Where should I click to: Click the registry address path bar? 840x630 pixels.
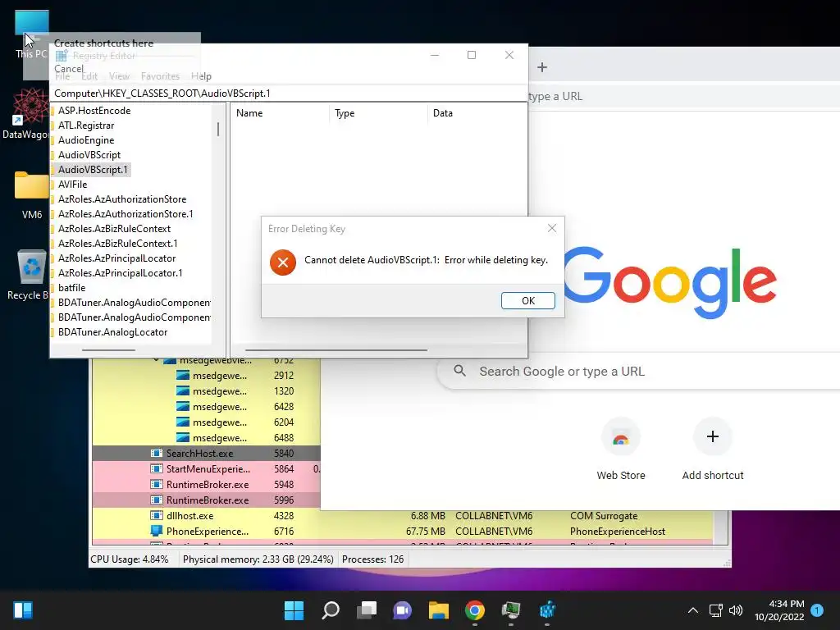[x=290, y=94]
